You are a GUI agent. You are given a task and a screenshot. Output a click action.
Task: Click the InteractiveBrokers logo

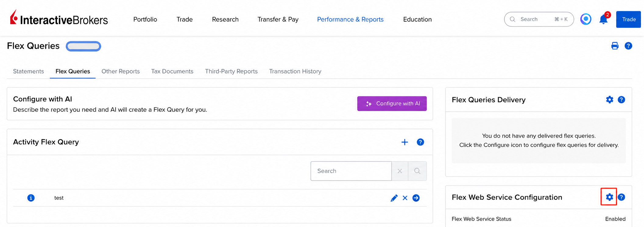(59, 18)
